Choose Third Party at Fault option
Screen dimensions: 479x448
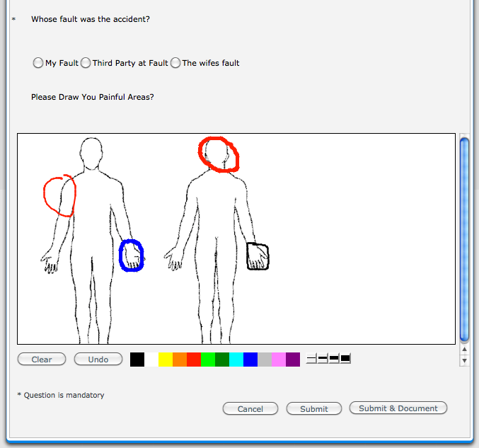(x=86, y=63)
